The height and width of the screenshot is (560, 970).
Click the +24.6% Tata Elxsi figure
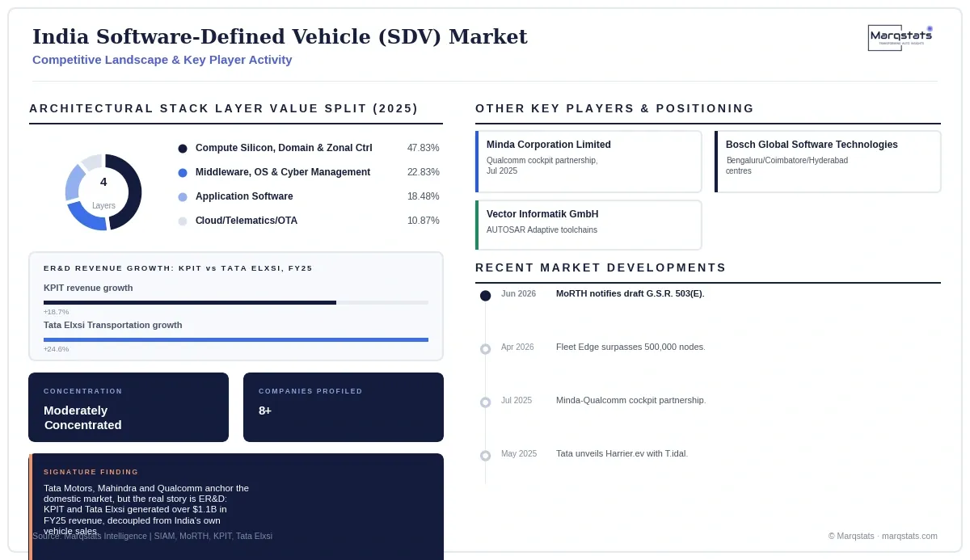click(57, 349)
